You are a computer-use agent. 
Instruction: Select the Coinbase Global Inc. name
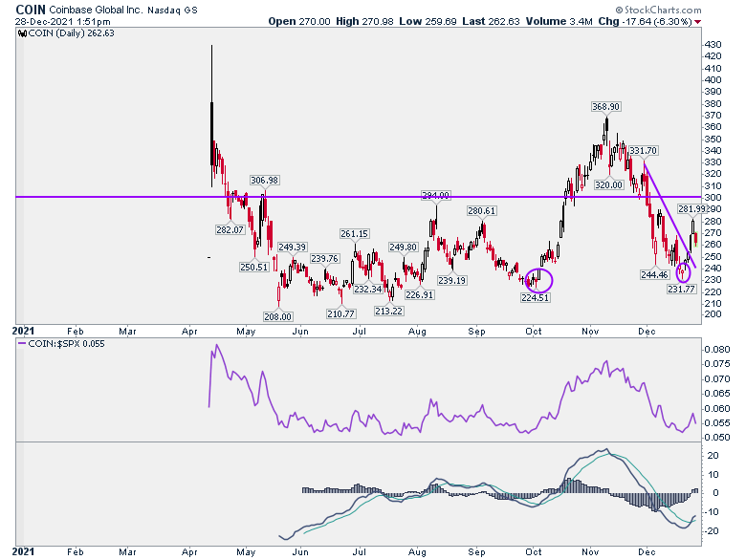click(95, 10)
